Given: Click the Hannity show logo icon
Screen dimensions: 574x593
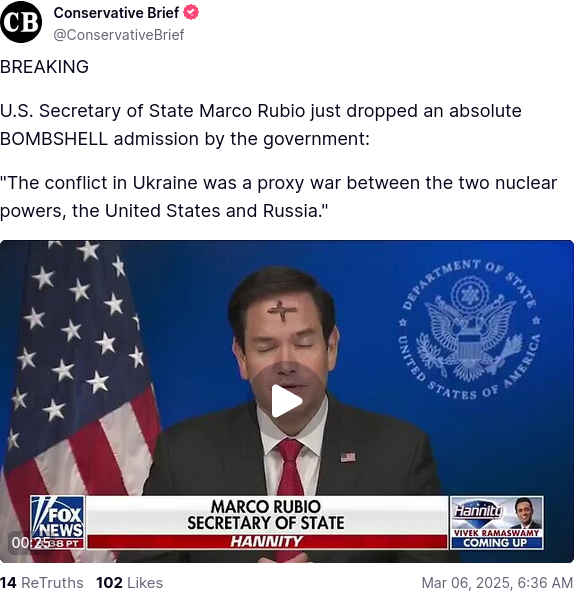Looking at the screenshot, I should click(479, 512).
